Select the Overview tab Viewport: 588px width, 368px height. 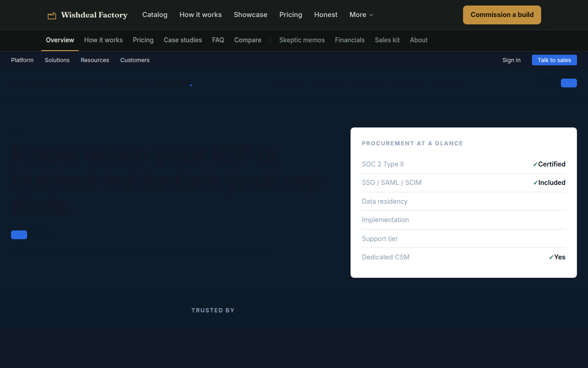click(x=60, y=40)
